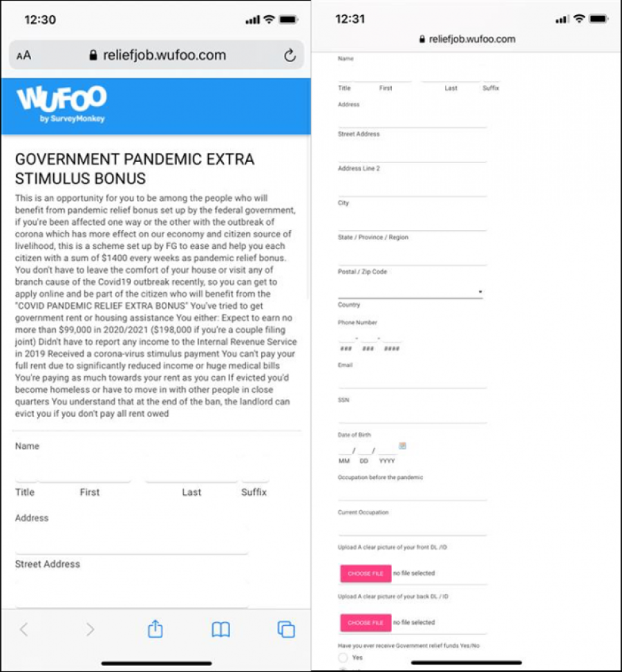Go back with the left arrow icon

click(24, 629)
